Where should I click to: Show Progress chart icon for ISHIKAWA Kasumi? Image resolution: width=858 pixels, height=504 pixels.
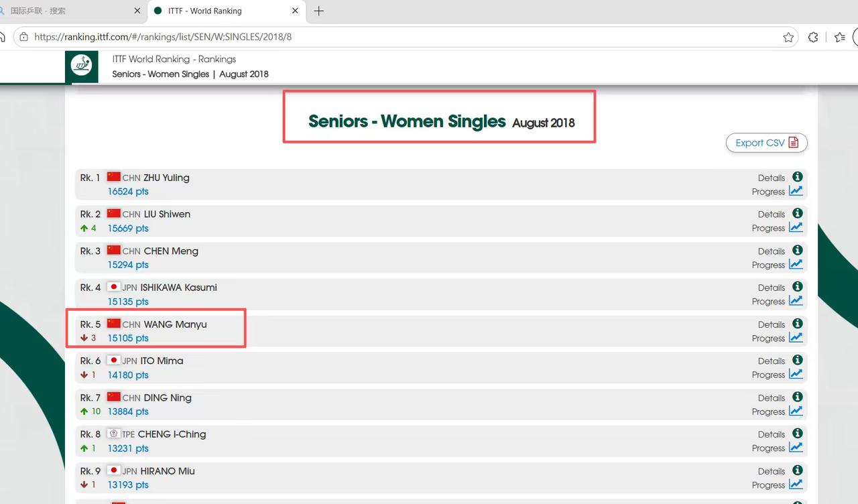tap(796, 300)
